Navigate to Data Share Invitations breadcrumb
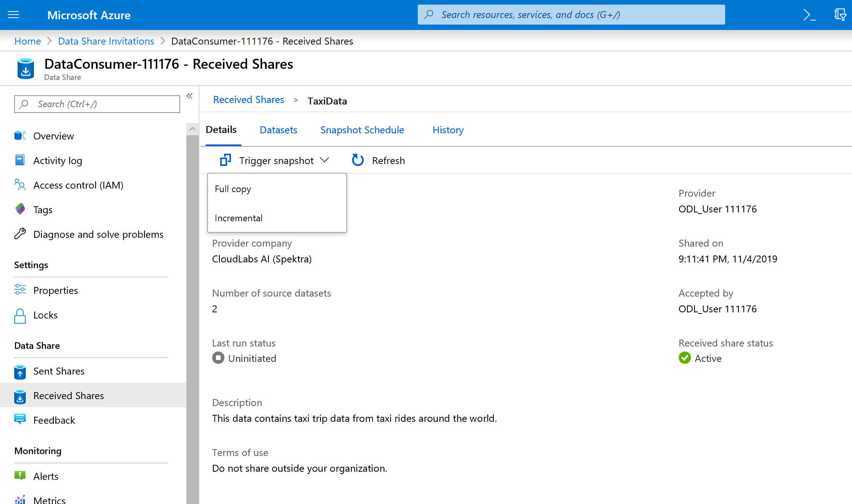Viewport: 852px width, 504px height. coord(106,41)
